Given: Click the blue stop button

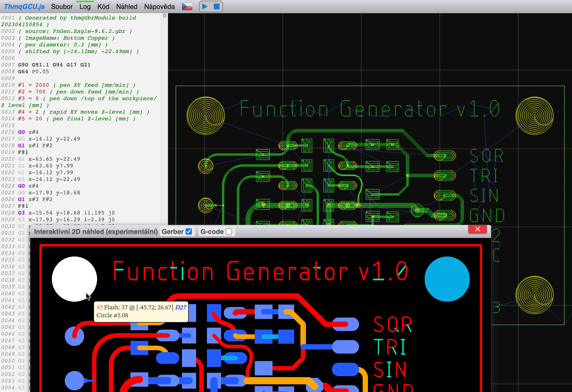Looking at the screenshot, I should click(x=217, y=6).
